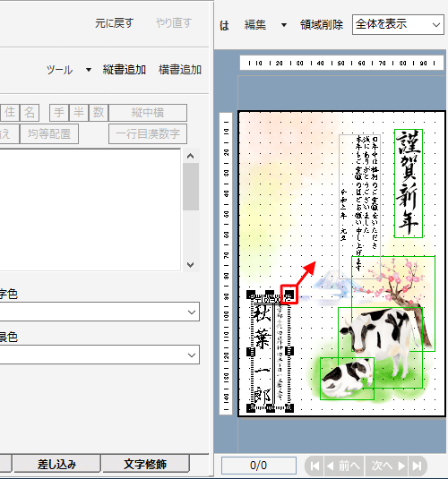Click the text area scroll-down arrow

190,264
